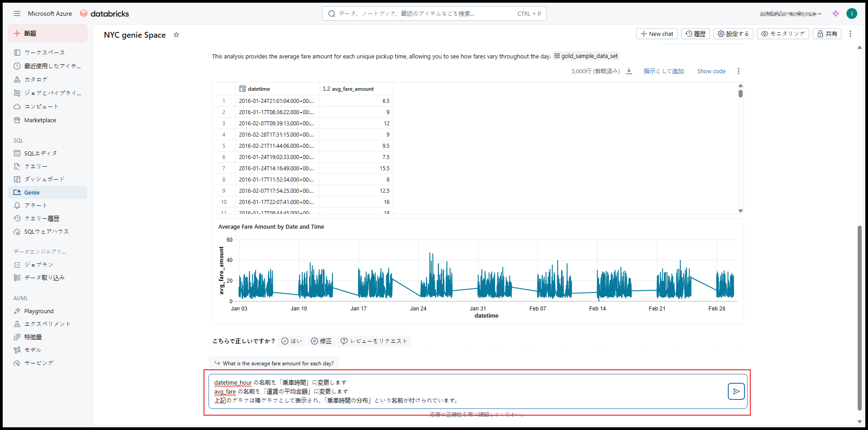868x430 pixels.
Task: Open the 設定する settings panel
Action: coord(733,34)
